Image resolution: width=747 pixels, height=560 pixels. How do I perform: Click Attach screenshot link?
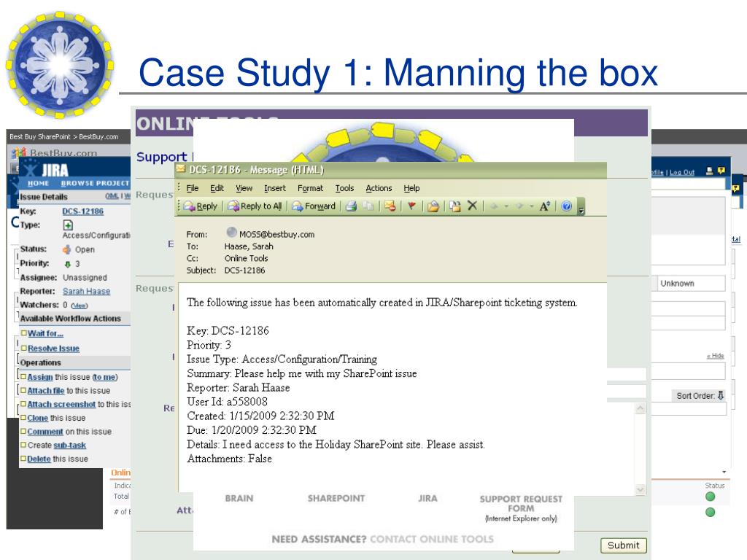61,404
